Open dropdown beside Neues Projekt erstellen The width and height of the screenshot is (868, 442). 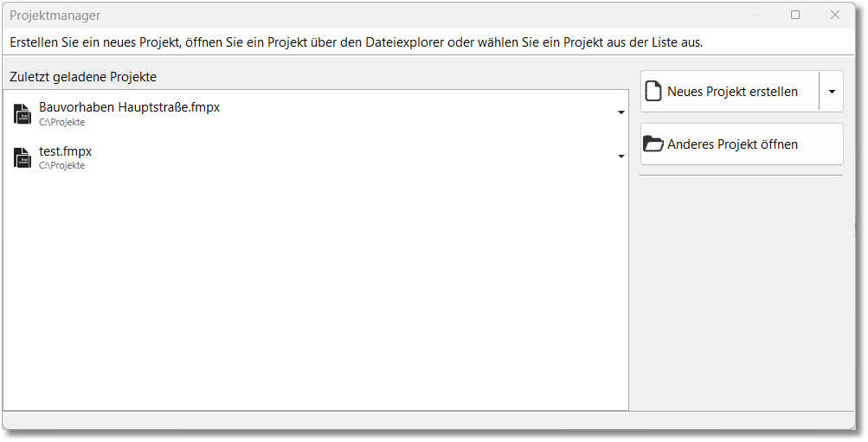831,92
